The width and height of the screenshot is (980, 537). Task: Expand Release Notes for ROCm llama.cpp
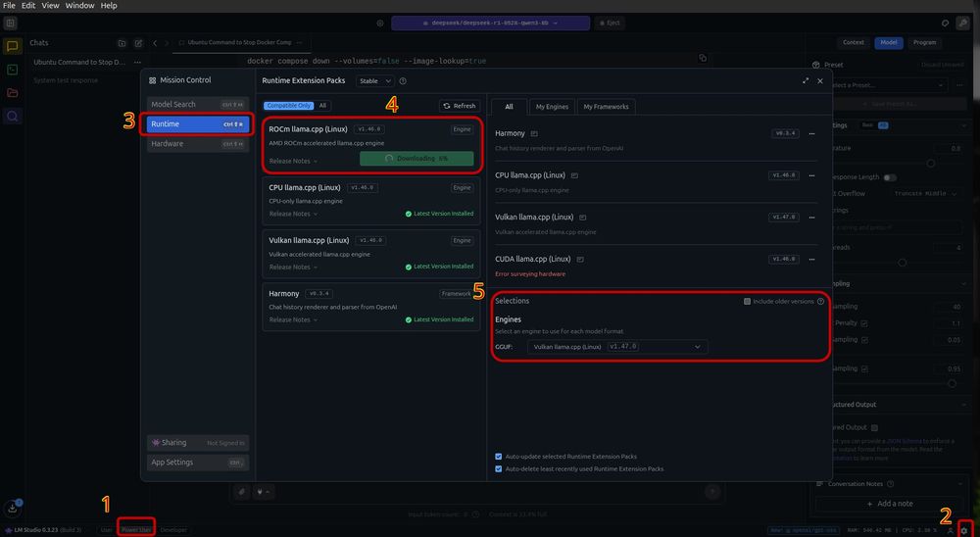(293, 162)
